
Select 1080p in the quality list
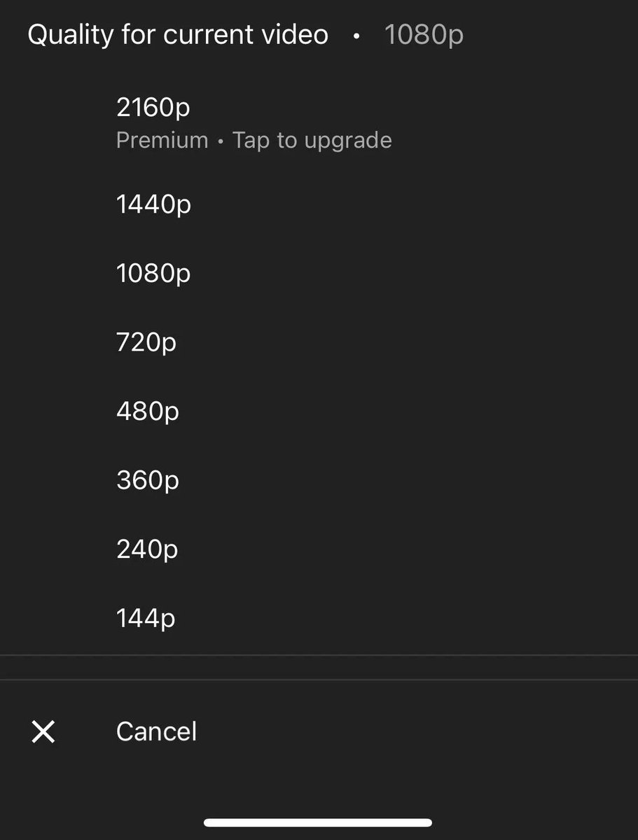pyautogui.click(x=153, y=273)
